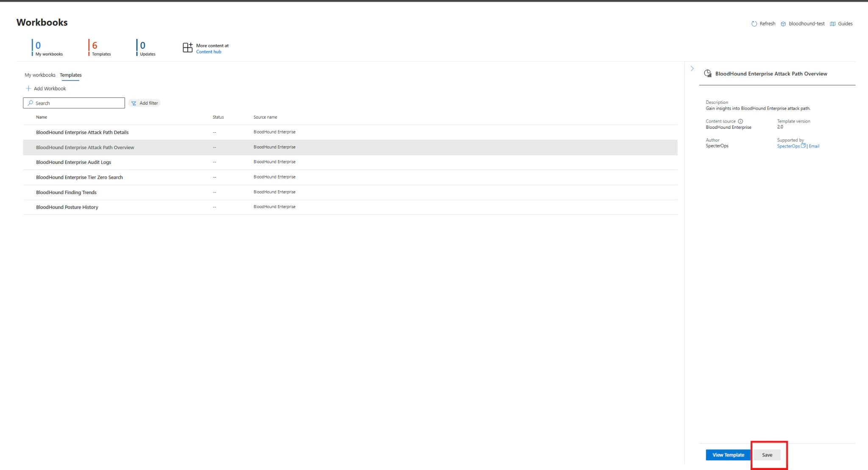
Task: Click the workbook chart icon in the details header
Action: (x=708, y=74)
